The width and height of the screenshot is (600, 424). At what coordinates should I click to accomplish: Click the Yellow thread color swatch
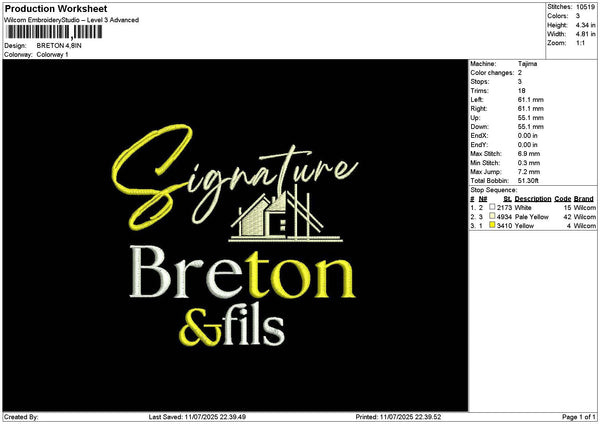492,225
